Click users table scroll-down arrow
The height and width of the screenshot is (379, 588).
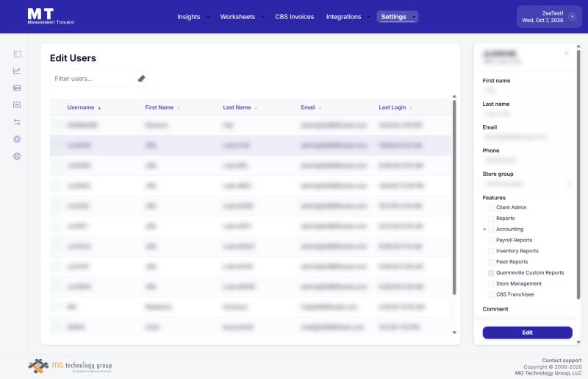pos(454,333)
